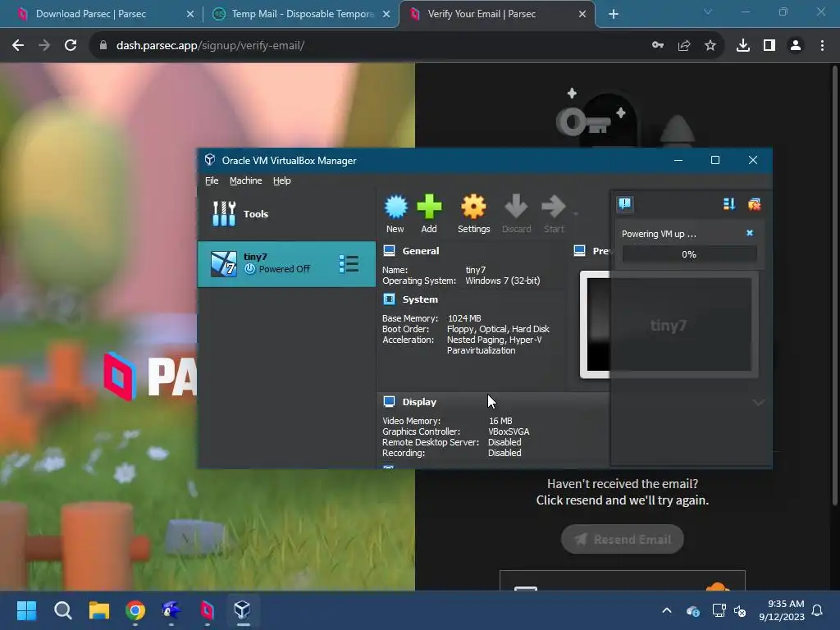Viewport: 840px width, 630px height.
Task: Show hidden system tray icons
Action: [667, 610]
